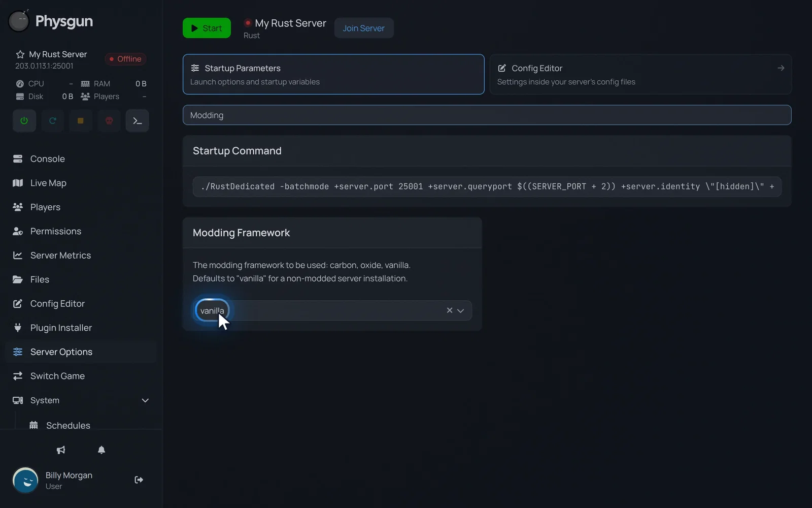The image size is (812, 508).
Task: Open Plugin Installer page
Action: point(81,328)
